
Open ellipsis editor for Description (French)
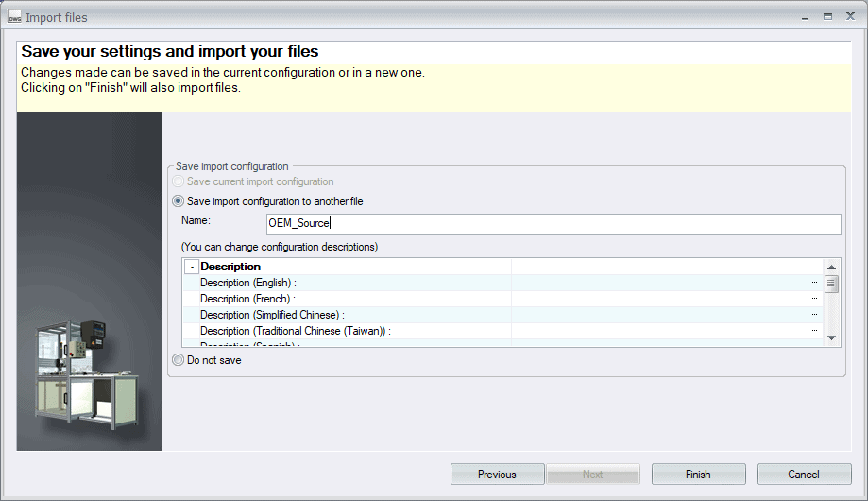click(x=813, y=299)
